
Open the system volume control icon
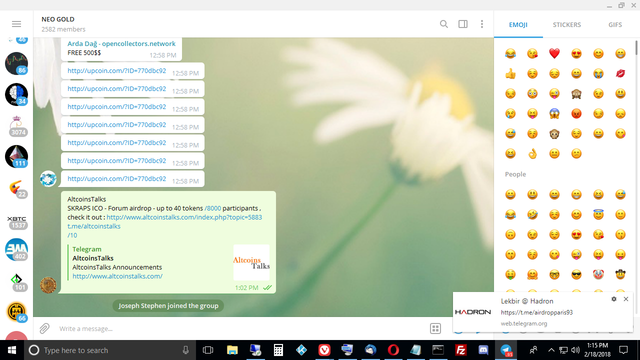point(575,350)
